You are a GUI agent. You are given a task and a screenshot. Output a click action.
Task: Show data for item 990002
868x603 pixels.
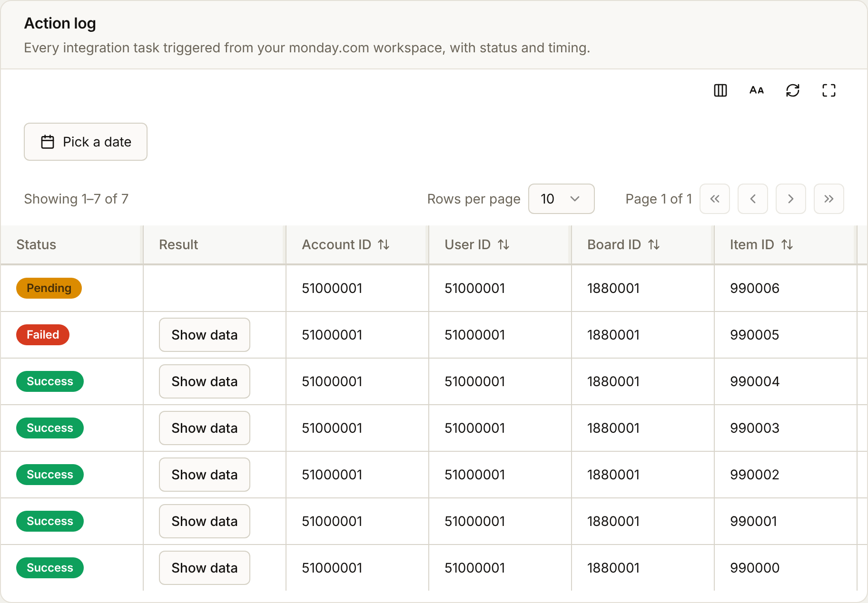click(205, 475)
